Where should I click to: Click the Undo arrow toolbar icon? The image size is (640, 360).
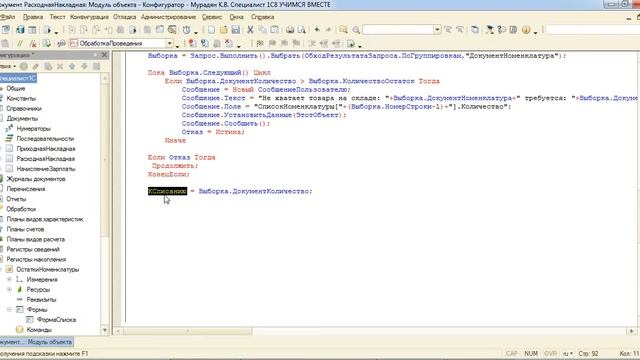point(317,30)
